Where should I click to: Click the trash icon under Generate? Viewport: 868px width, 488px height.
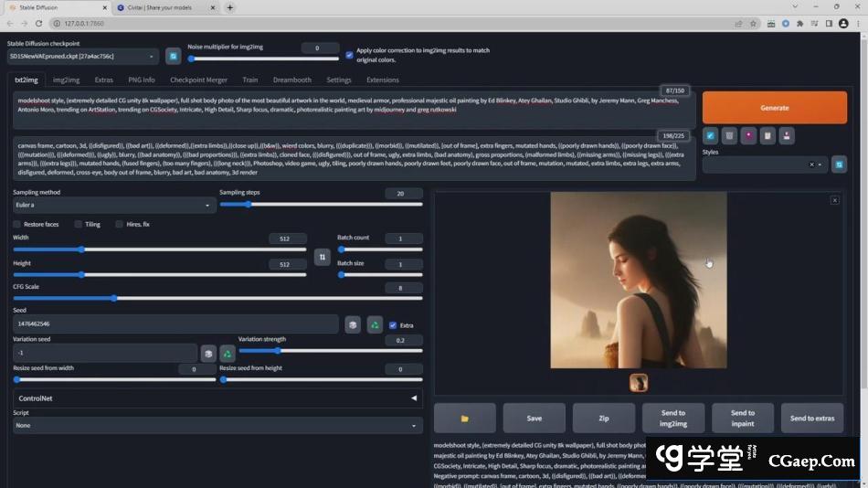[x=729, y=135]
